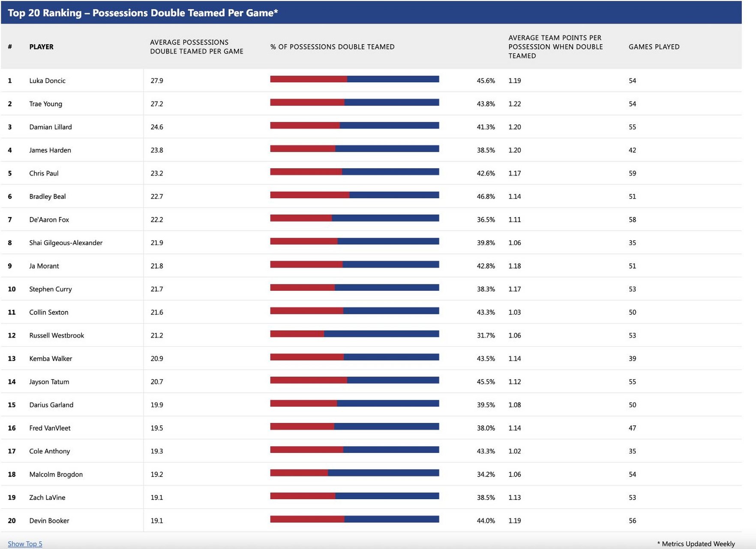Click the Damian Lillard row name
The height and width of the screenshot is (549, 756).
click(51, 127)
